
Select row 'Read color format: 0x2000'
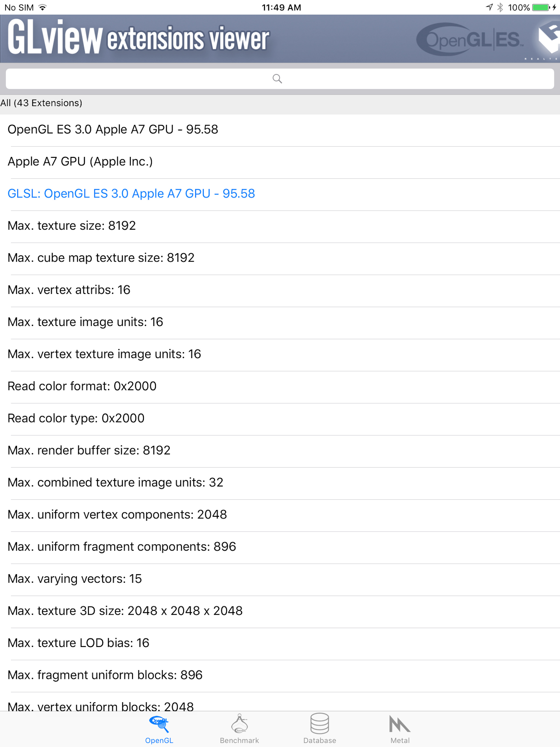tap(280, 387)
